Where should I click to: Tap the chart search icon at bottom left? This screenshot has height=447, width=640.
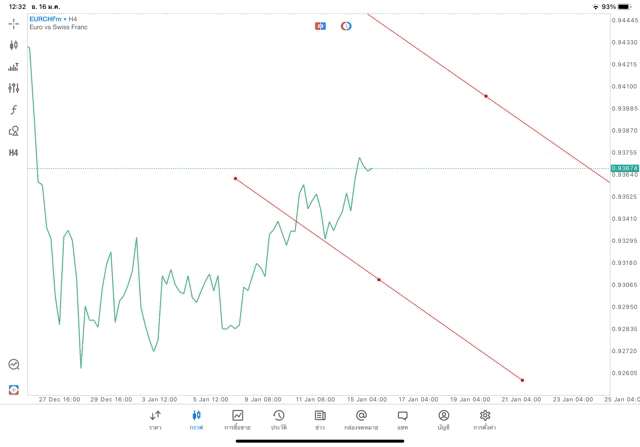[14, 365]
